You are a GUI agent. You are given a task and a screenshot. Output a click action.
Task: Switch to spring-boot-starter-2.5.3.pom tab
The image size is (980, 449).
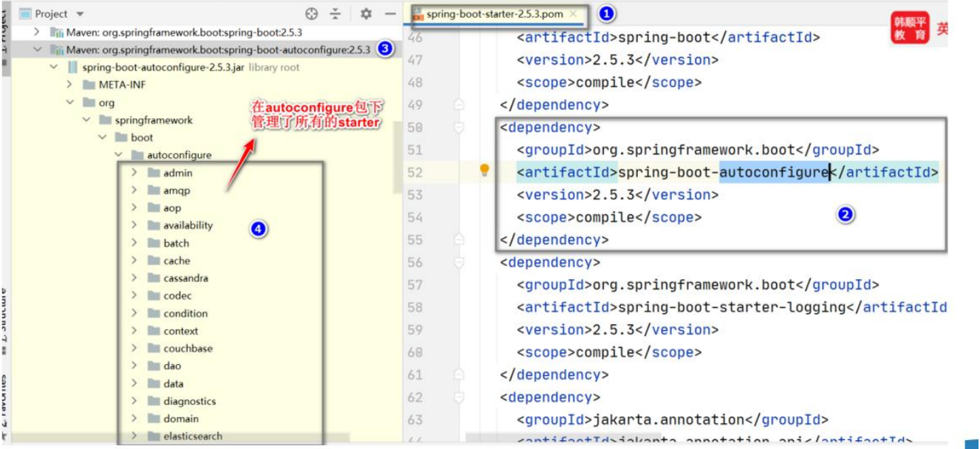coord(497,14)
